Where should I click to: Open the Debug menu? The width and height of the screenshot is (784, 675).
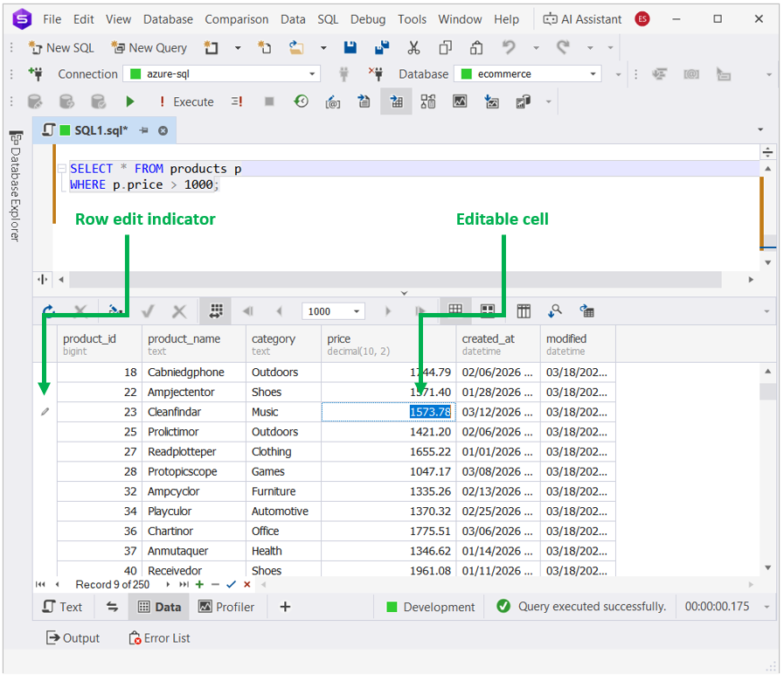tap(368, 19)
